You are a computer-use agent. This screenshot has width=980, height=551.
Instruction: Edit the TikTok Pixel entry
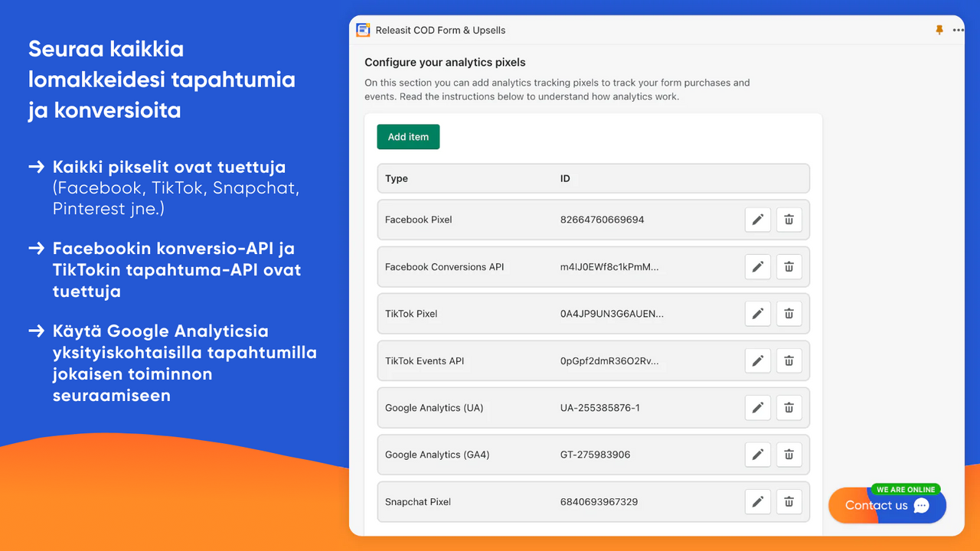758,314
